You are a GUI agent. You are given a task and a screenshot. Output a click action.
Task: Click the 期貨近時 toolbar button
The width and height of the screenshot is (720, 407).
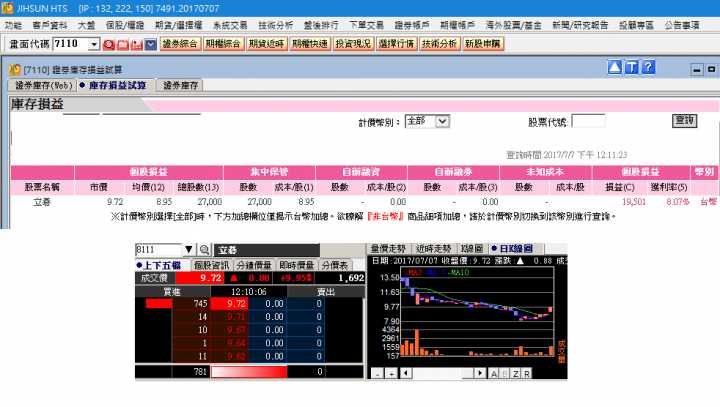(x=267, y=44)
